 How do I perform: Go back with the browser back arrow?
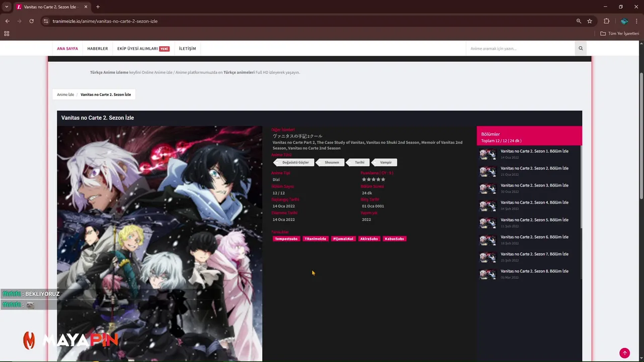tap(7, 21)
